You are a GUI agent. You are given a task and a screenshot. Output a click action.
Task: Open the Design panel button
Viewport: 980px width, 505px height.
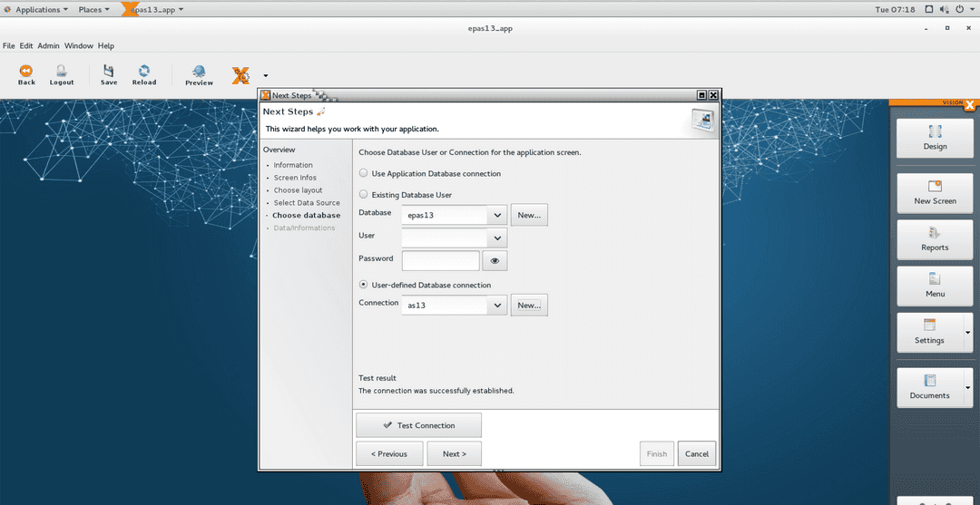935,138
